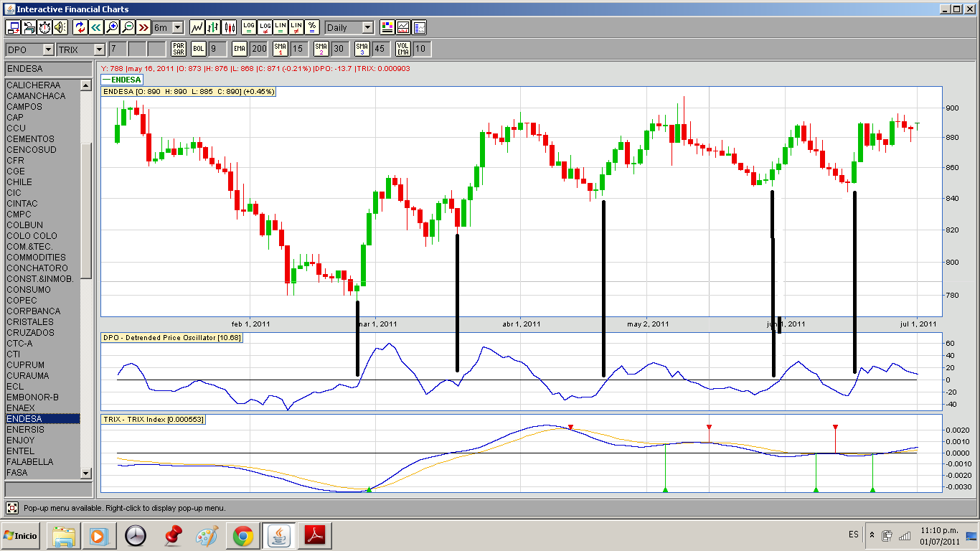Click the Bollinger period field showing 9
Viewport: 980px width, 551px height.
217,49
